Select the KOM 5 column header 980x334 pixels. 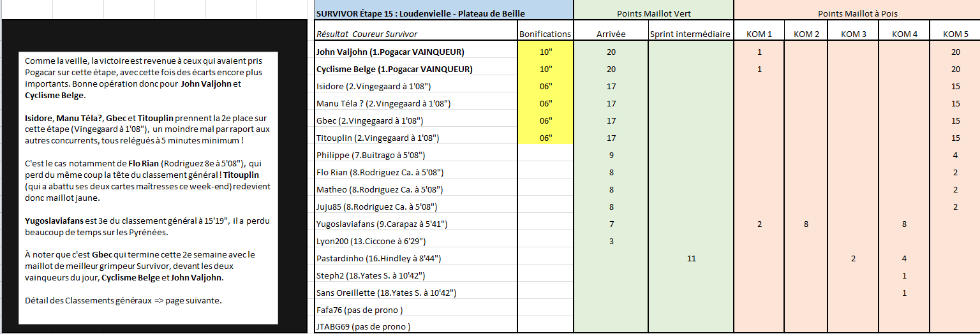point(955,34)
